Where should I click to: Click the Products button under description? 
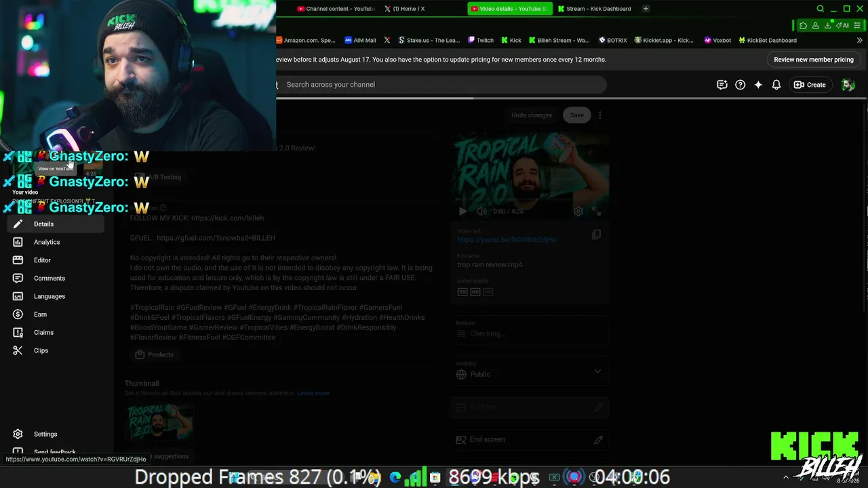coord(154,354)
